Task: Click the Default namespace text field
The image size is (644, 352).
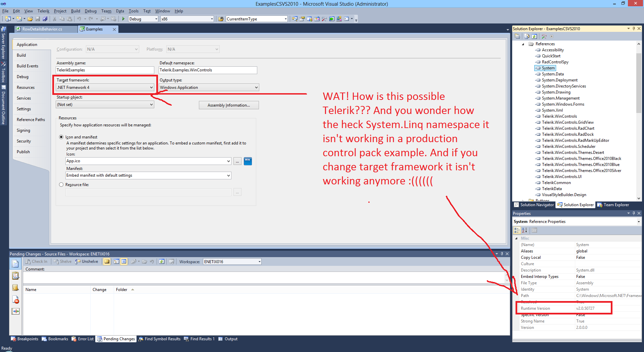Action: (x=208, y=70)
